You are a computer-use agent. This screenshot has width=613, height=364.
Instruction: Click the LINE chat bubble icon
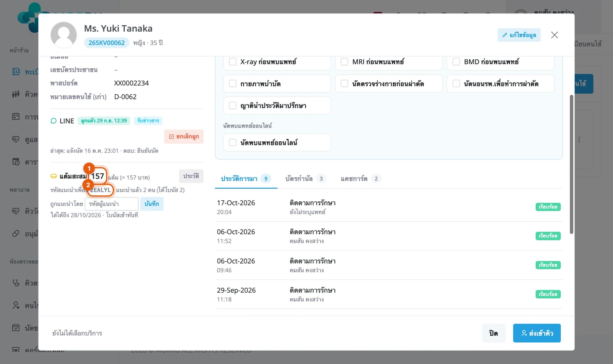coord(53,121)
